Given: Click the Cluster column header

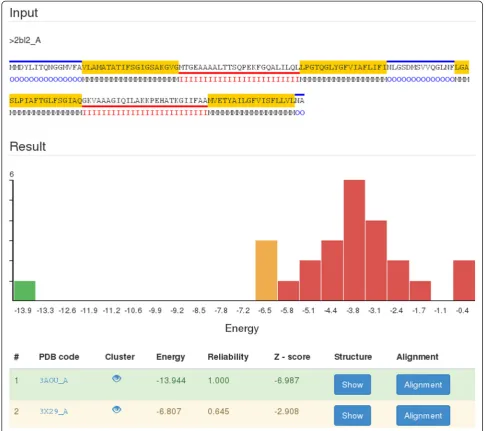Looking at the screenshot, I should [120, 357].
